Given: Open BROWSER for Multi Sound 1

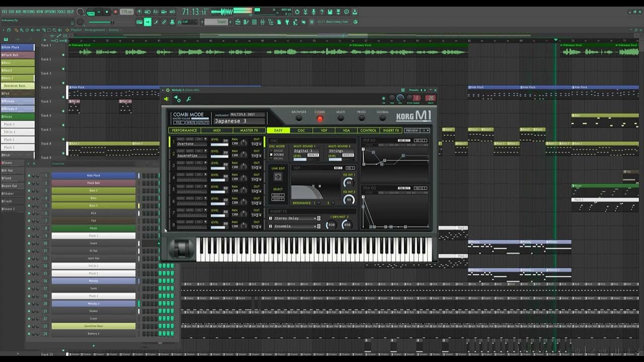Looking at the screenshot, I should click(313, 155).
